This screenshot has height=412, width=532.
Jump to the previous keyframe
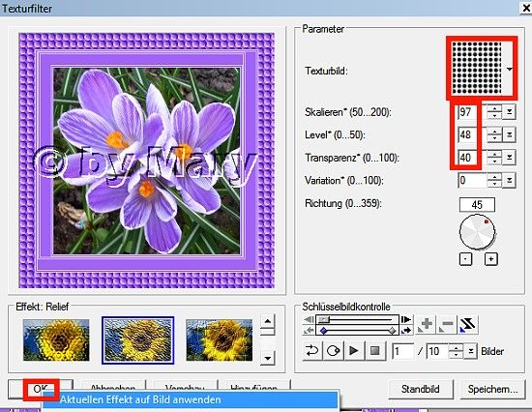[x=309, y=330]
